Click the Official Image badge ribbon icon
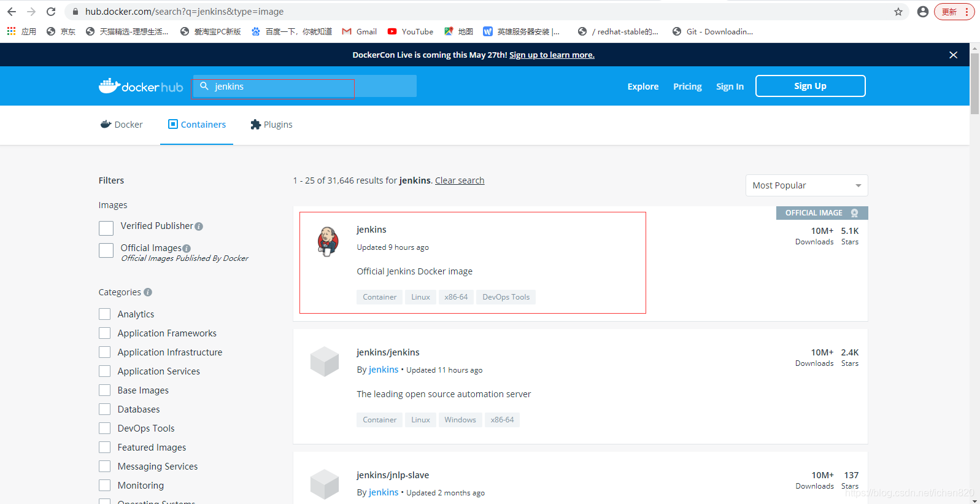Image resolution: width=980 pixels, height=504 pixels. point(854,213)
